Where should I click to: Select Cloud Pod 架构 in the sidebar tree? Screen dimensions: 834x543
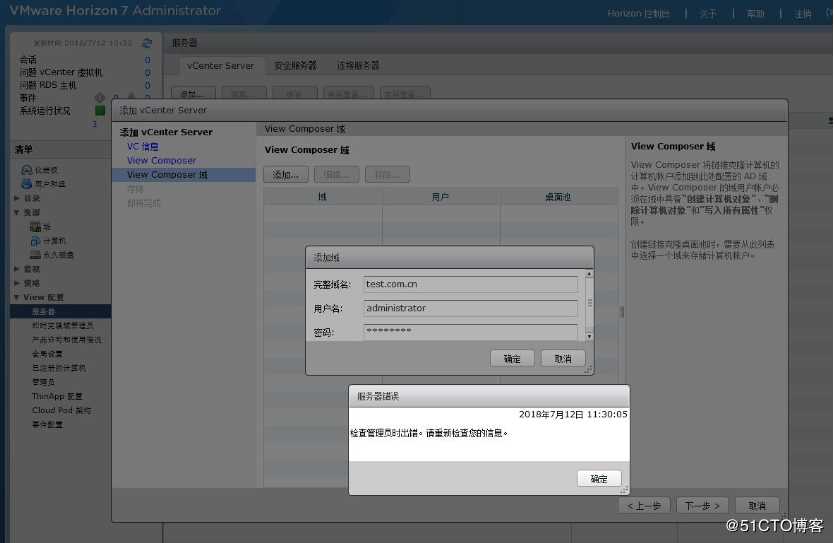point(62,410)
